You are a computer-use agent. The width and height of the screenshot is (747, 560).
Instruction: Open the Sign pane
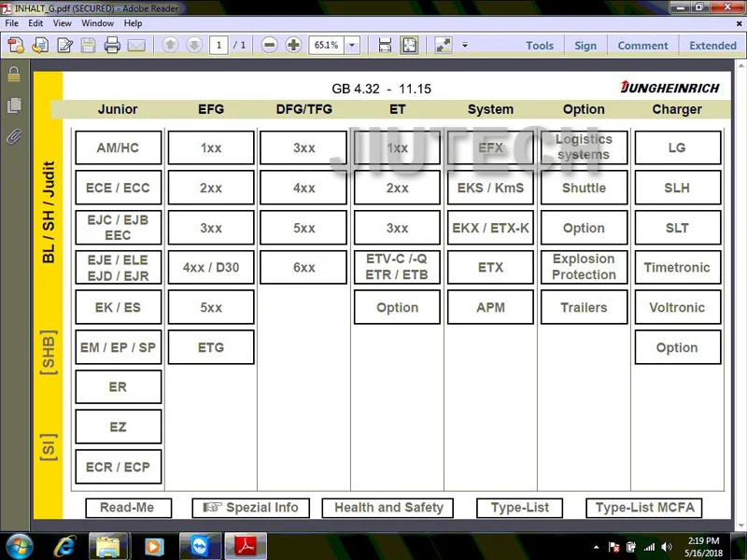[585, 46]
